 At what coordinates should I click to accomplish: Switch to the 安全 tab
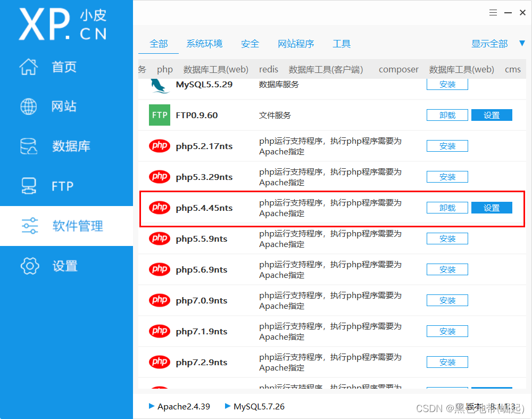pos(250,44)
